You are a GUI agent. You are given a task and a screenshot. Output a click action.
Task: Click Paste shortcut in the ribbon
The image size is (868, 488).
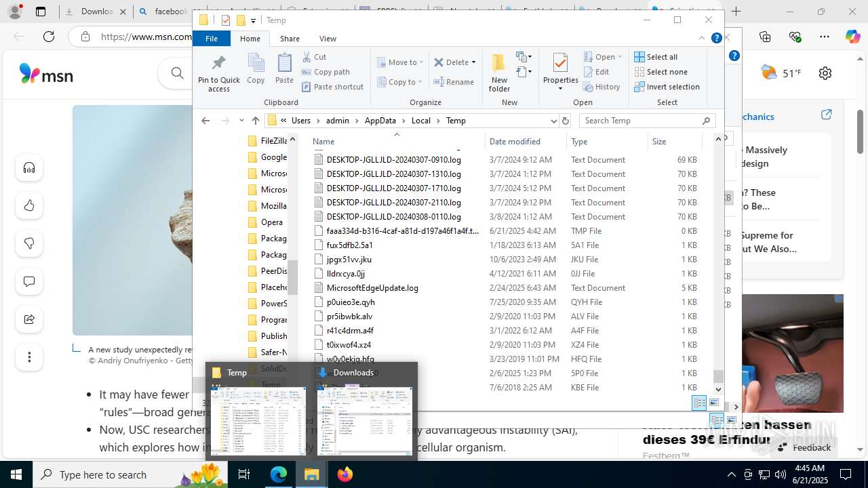(332, 87)
